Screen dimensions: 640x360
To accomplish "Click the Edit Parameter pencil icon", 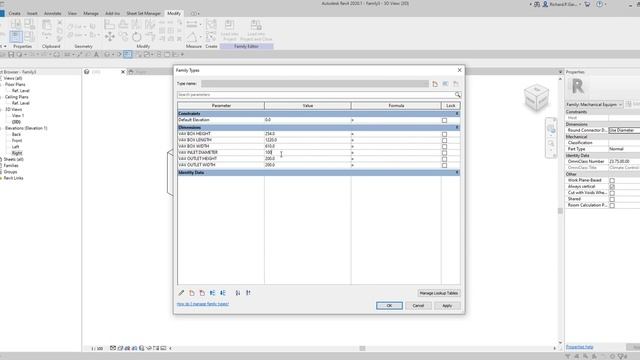I will point(181,293).
